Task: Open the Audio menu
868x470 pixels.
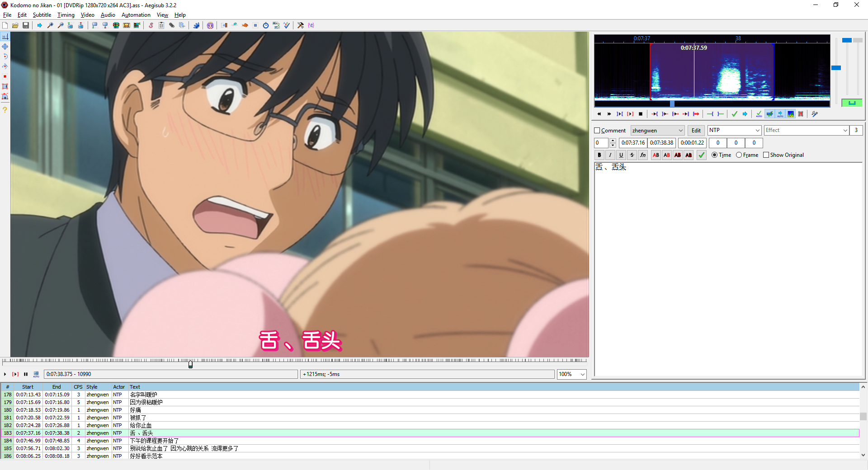Action: pyautogui.click(x=108, y=15)
